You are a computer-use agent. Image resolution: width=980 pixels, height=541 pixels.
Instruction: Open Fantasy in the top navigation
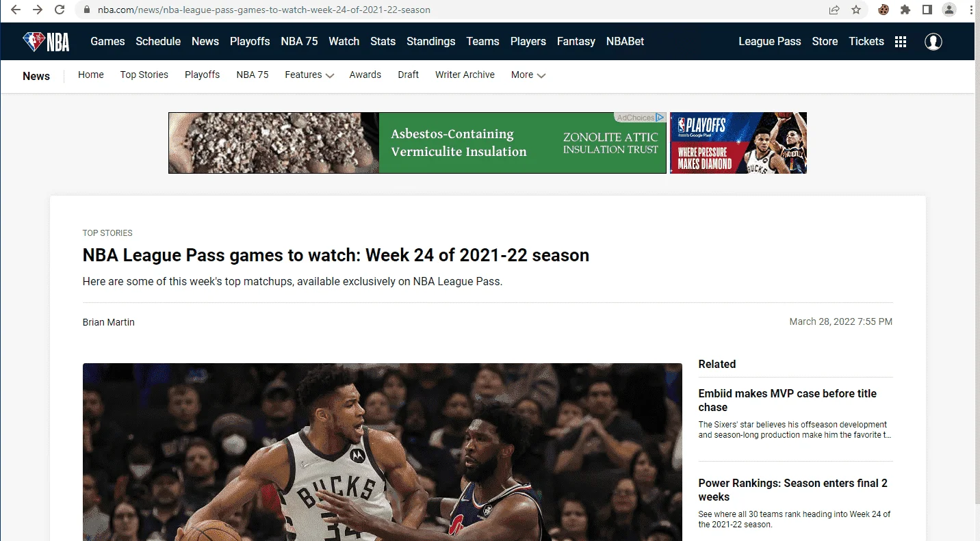[576, 41]
